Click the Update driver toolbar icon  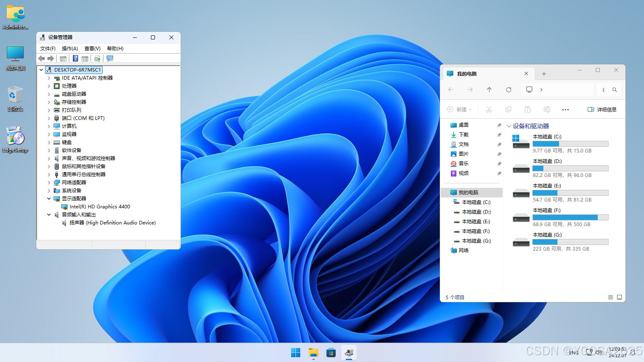tap(97, 59)
